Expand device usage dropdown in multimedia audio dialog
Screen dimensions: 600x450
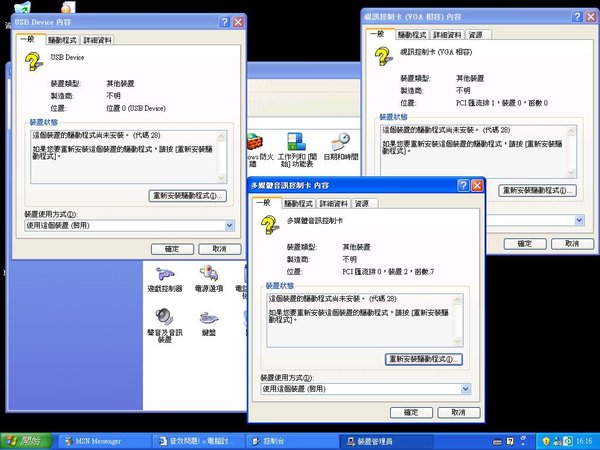pos(465,389)
